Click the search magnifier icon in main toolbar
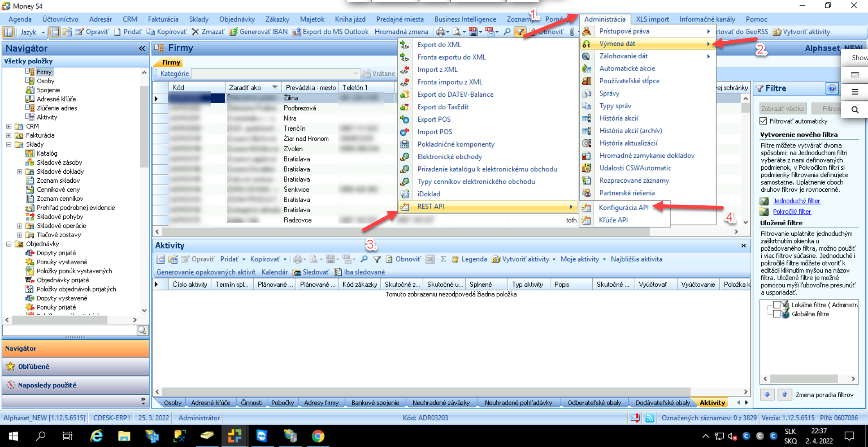Viewport: 868px width, 447px height. click(507, 32)
